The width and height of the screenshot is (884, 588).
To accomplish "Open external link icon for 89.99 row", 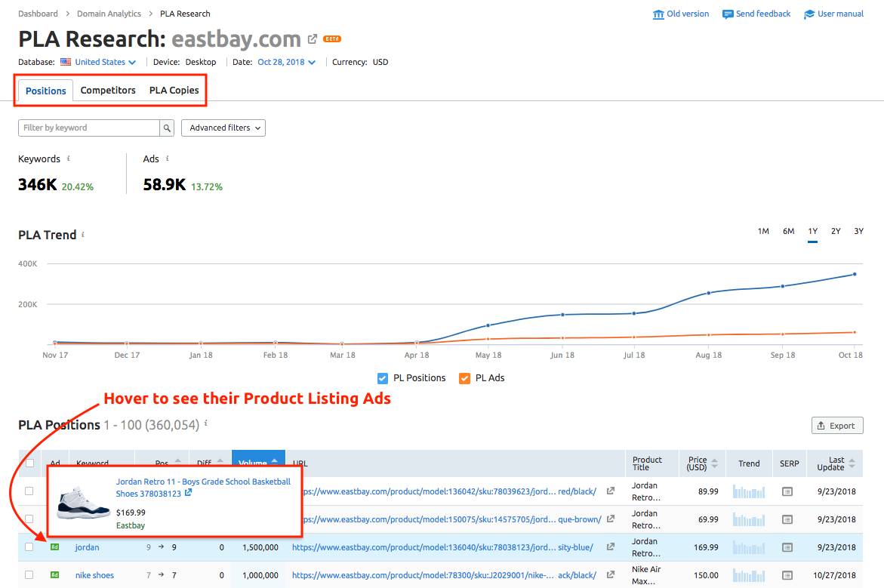I will tap(611, 491).
